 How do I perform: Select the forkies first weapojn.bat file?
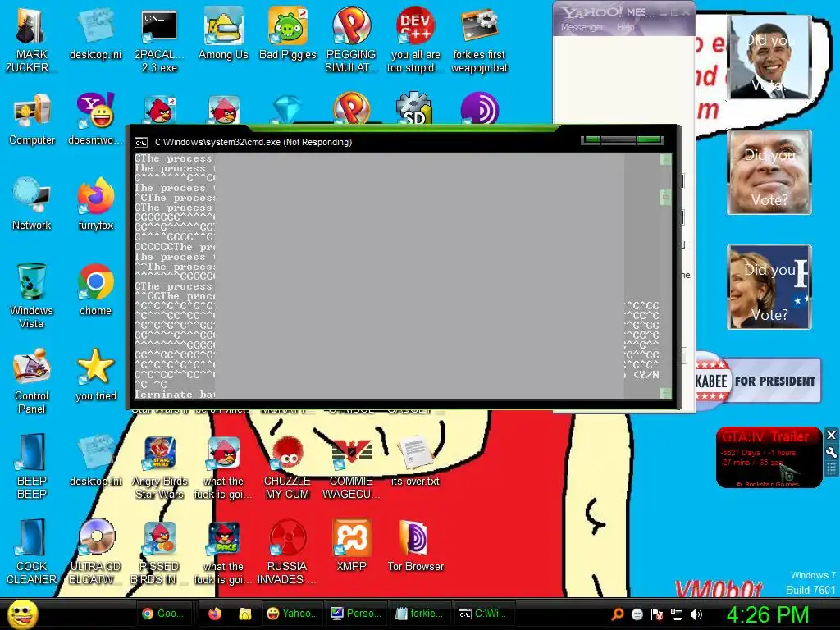tap(479, 40)
